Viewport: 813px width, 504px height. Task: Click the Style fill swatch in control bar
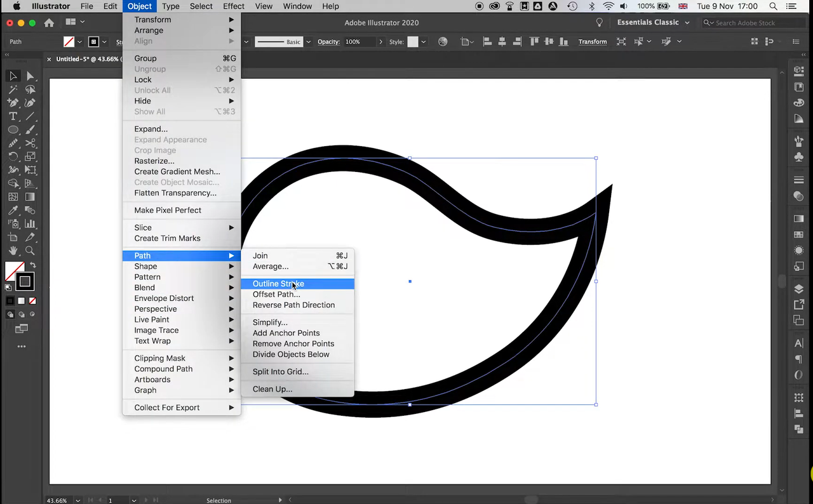pos(413,41)
